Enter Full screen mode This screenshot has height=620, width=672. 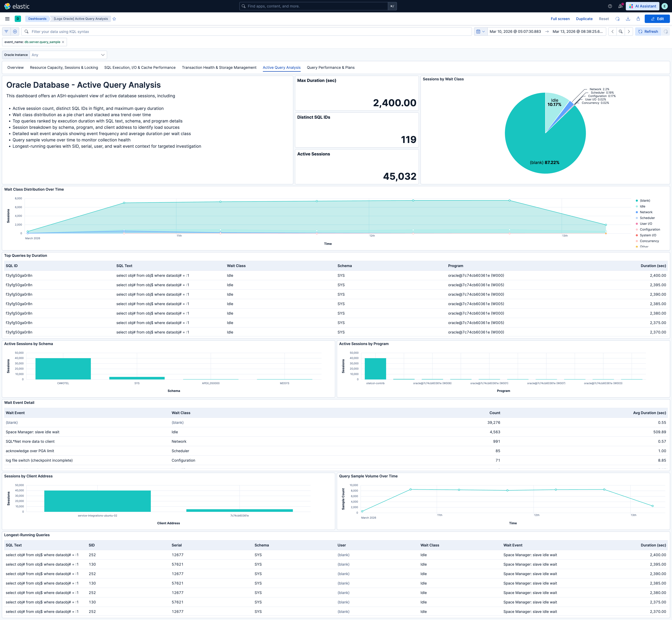tap(560, 19)
